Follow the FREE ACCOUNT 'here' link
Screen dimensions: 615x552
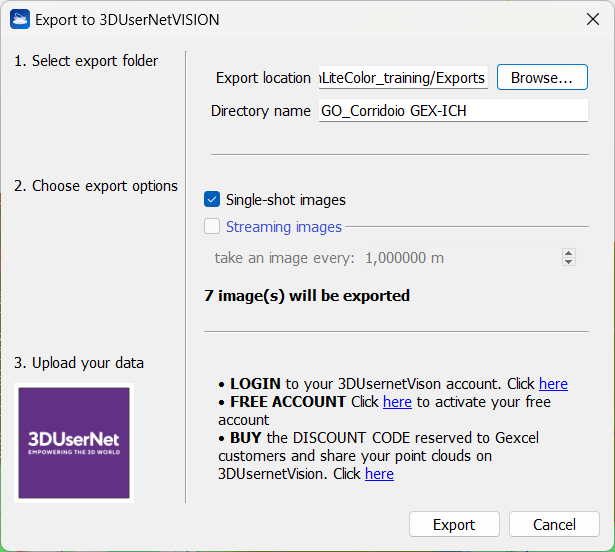pos(397,402)
